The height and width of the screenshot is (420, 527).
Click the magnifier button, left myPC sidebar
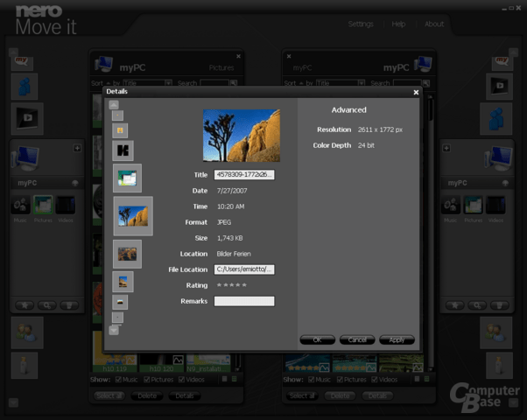(47, 305)
